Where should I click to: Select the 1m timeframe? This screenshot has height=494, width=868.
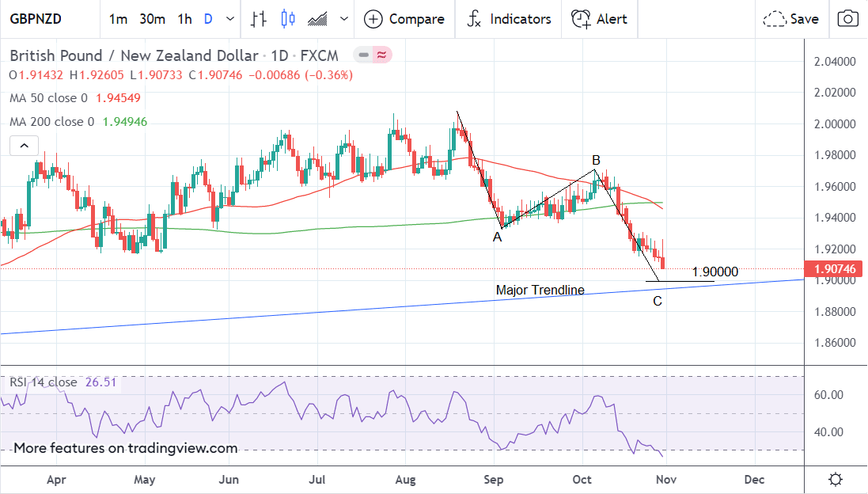click(x=118, y=19)
